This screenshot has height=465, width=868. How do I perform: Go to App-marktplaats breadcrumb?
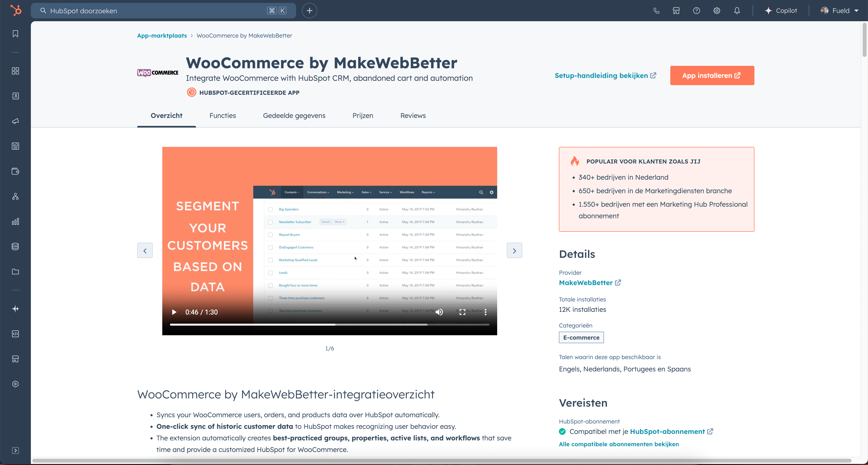(162, 35)
